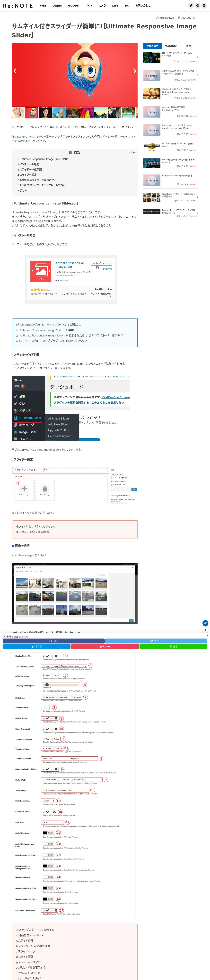
Task: Open the カメラ menu item
Action: click(x=102, y=6)
